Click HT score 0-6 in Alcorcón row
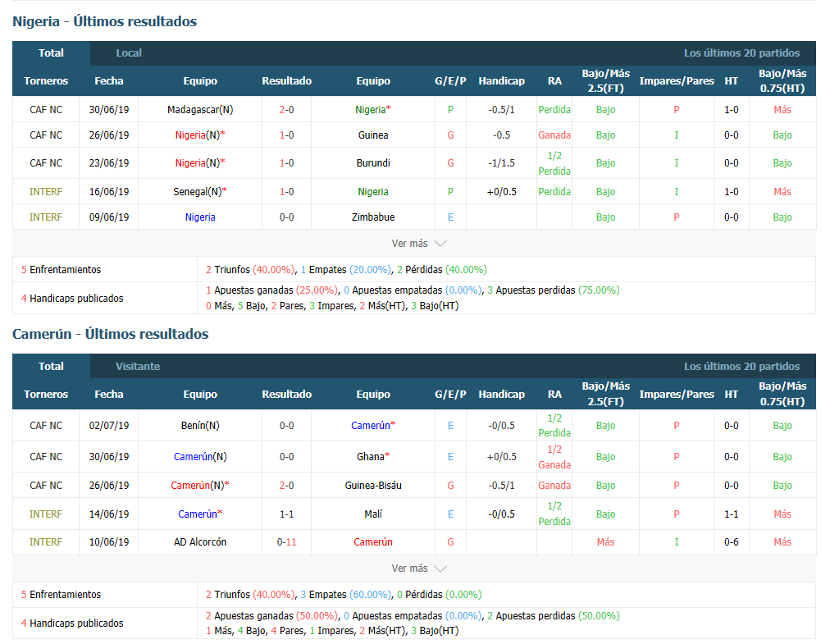 pos(731,542)
